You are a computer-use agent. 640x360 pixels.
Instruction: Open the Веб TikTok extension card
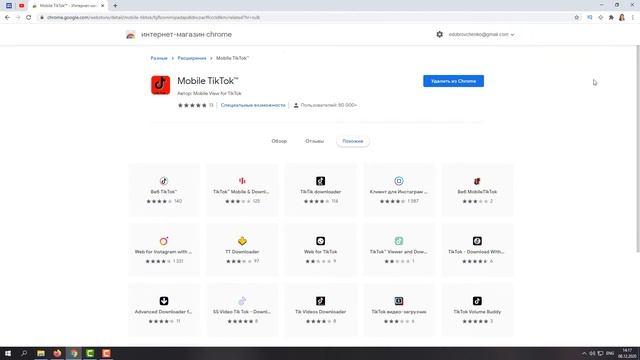(x=164, y=190)
